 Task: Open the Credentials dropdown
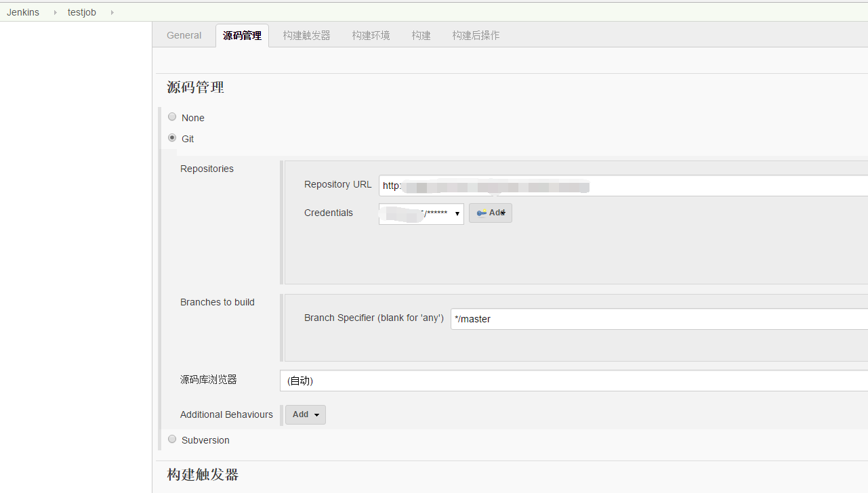[421, 213]
